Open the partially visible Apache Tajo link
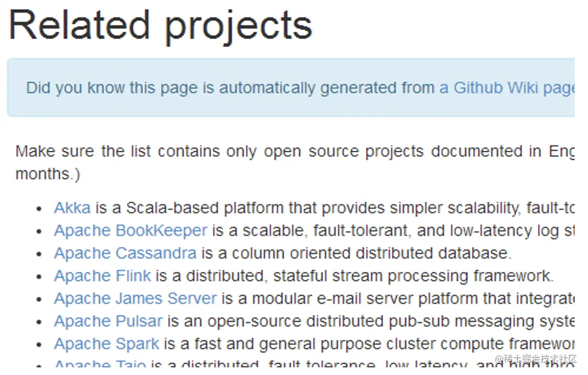The height and width of the screenshot is (375, 588). coord(100,365)
